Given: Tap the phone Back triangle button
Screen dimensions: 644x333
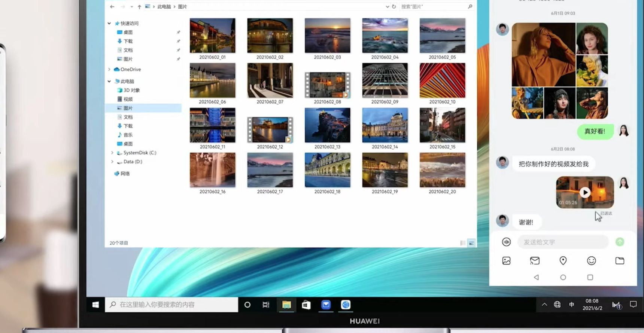Looking at the screenshot, I should click(x=536, y=277).
